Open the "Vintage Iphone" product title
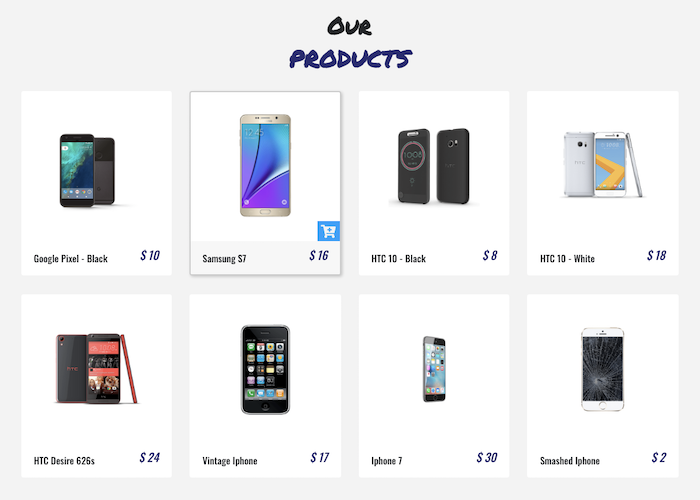The width and height of the screenshot is (700, 500). pos(230,461)
